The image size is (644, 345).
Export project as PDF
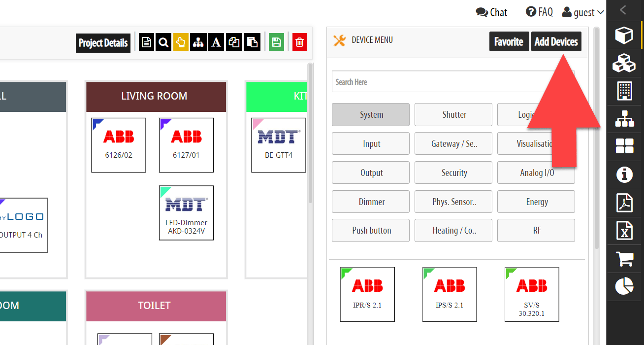pyautogui.click(x=625, y=203)
